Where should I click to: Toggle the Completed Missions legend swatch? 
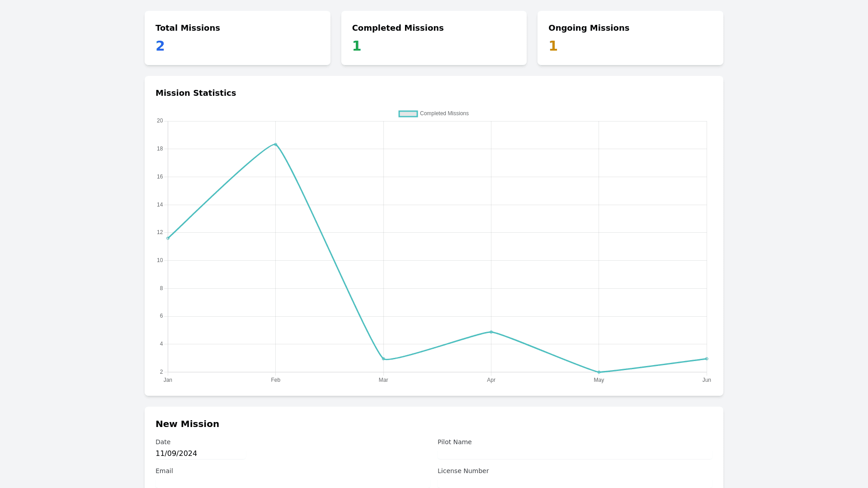pos(408,114)
